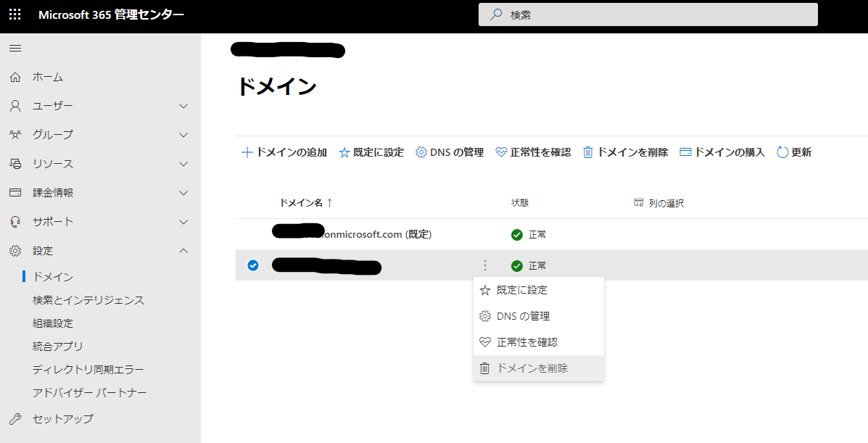Viewport: 868px width, 443px height.
Task: Click DNS の管理 label in toolbar
Action: [457, 152]
